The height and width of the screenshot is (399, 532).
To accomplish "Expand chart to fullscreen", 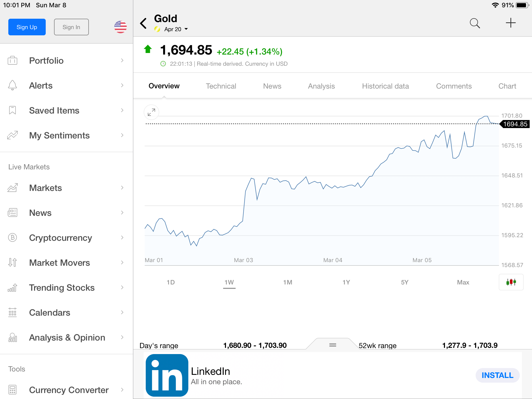I will pos(151,112).
